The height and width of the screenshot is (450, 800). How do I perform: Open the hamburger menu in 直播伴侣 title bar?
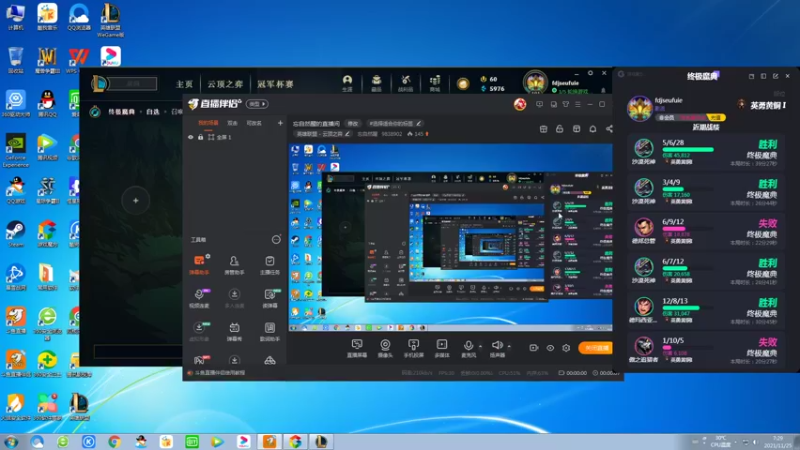coord(578,104)
